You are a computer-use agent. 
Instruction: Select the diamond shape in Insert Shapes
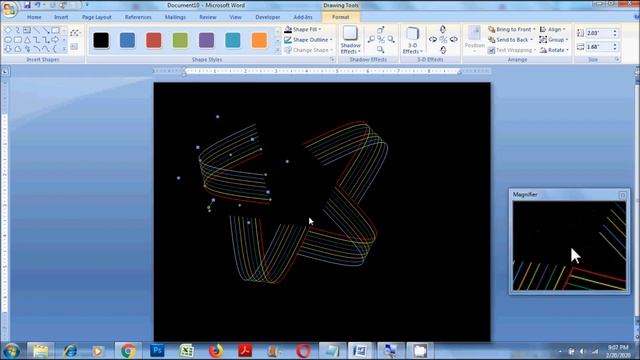tap(8, 31)
